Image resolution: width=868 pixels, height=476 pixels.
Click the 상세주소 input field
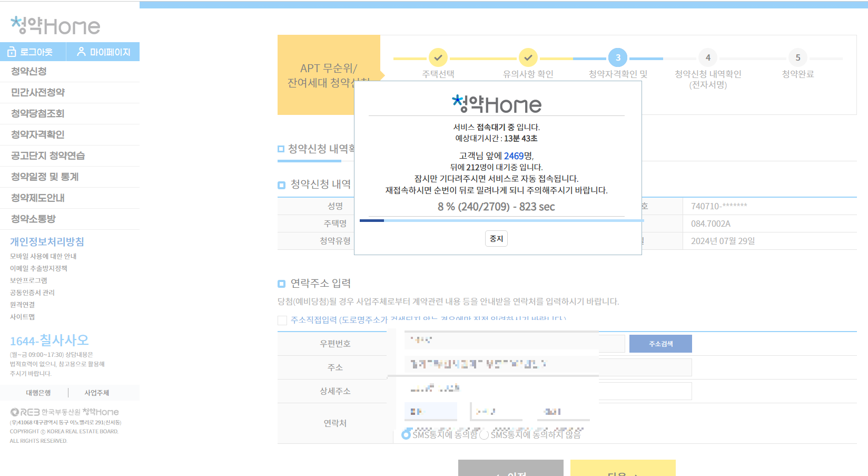[548, 391]
